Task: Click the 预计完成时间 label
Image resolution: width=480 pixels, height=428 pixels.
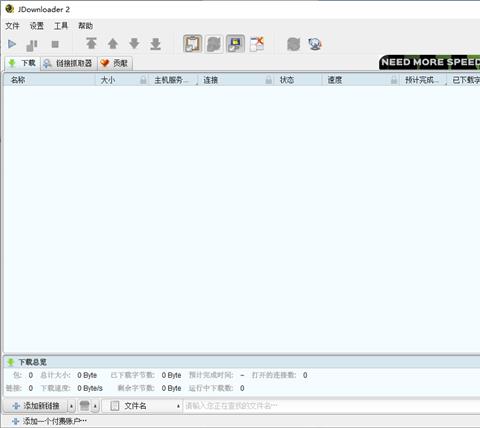Action: [211, 375]
